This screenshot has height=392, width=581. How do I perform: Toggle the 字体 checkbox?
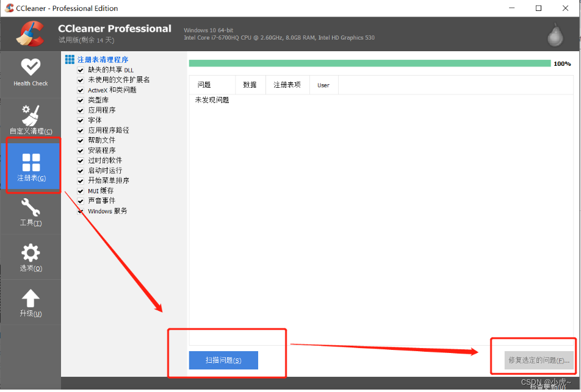point(81,120)
